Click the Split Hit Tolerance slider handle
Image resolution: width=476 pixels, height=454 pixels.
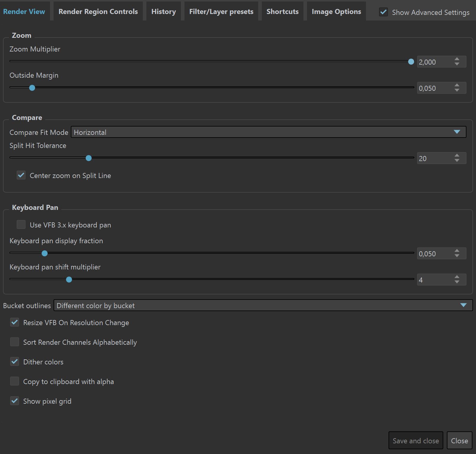coord(89,158)
